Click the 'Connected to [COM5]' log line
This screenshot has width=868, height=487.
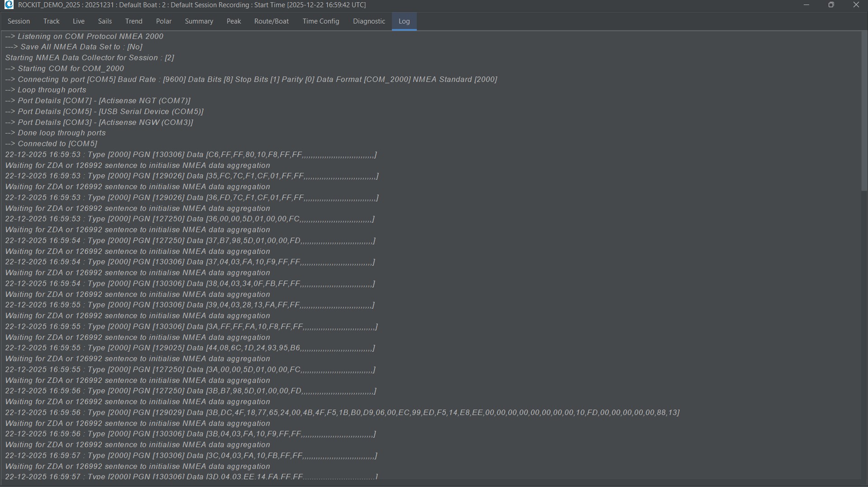51,144
